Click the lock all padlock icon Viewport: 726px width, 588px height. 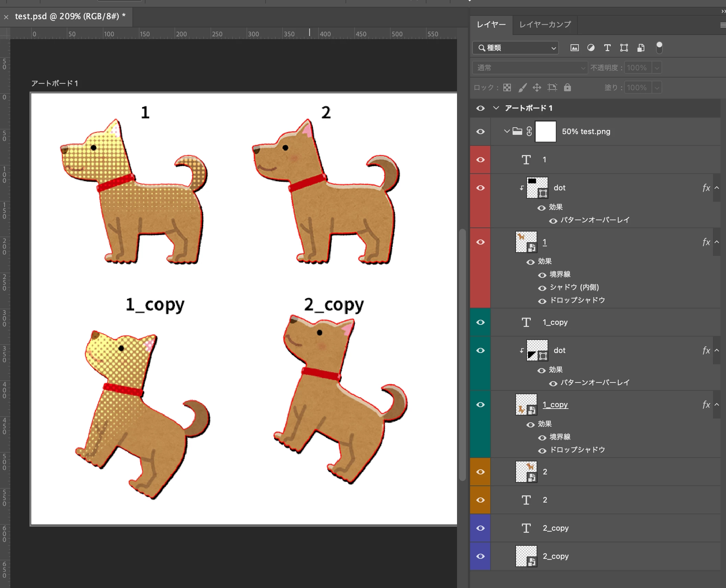[x=567, y=87]
